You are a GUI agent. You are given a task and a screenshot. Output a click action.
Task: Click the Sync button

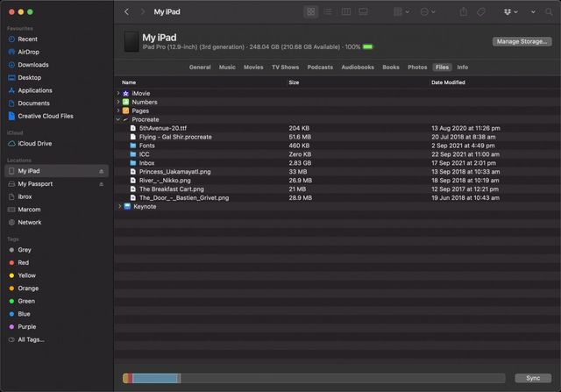click(x=533, y=378)
